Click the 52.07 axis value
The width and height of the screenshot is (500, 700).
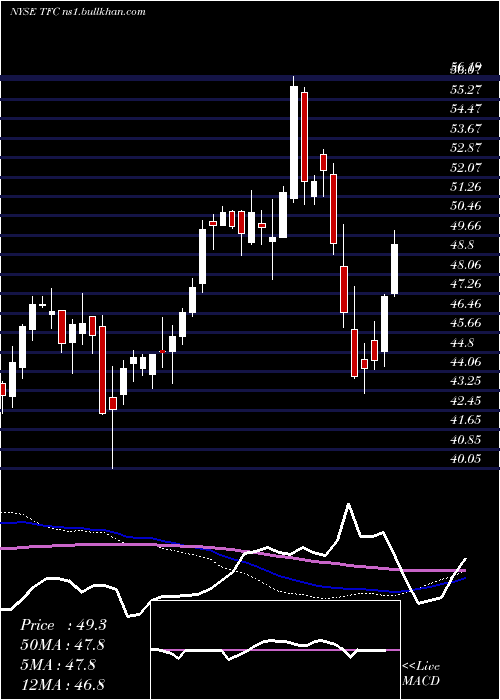click(466, 167)
